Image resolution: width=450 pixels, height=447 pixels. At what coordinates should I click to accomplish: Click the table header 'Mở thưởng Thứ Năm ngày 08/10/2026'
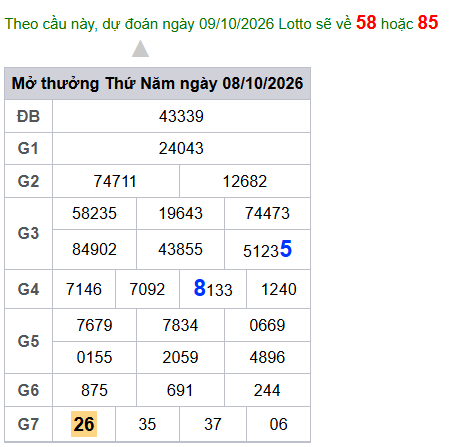pyautogui.click(x=157, y=83)
